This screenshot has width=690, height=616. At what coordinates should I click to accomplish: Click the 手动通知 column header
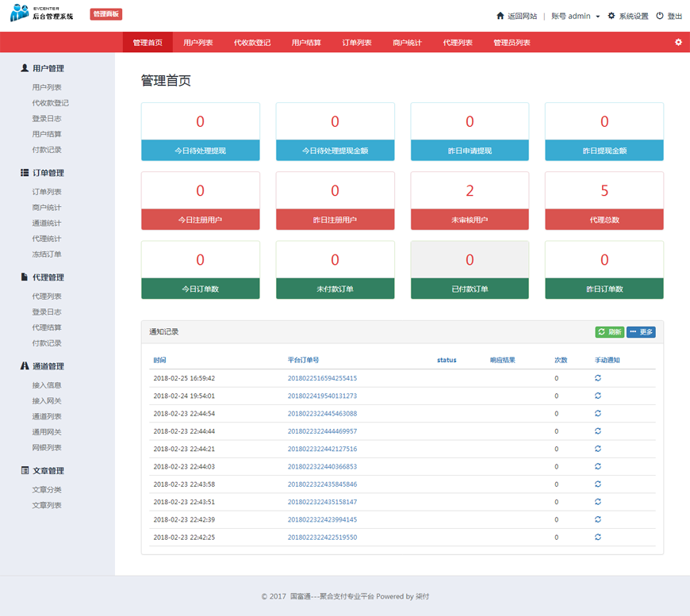point(608,360)
